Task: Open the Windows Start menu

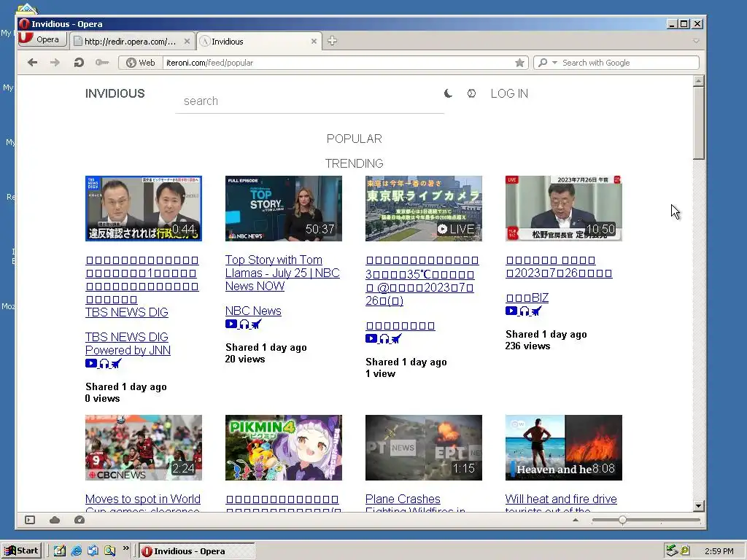Action: (21, 551)
